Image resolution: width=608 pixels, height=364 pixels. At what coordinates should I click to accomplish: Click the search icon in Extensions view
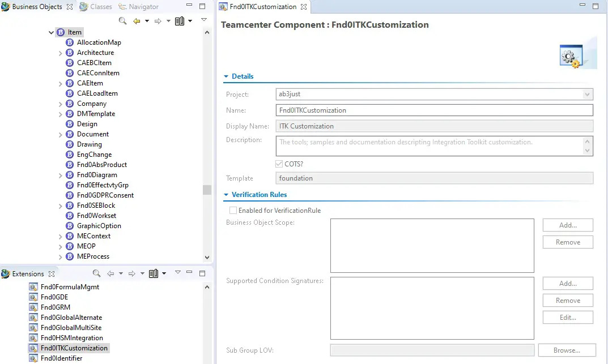pos(96,273)
